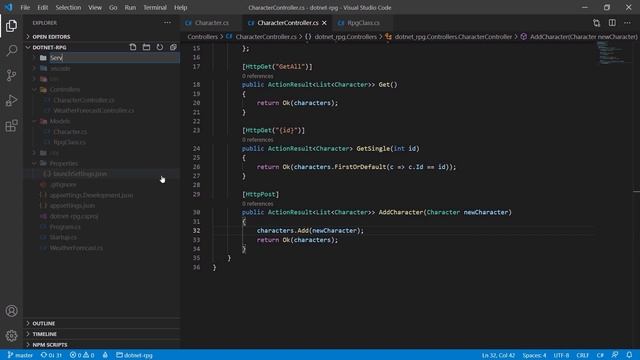
Task: Click '0 references' above AddCharacter method
Action: pos(258,203)
